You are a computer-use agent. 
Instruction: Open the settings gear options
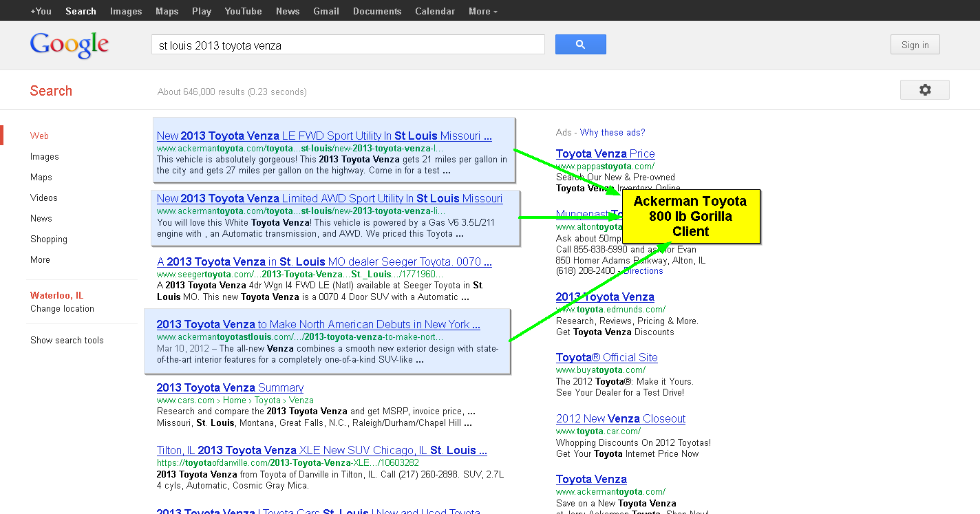coord(924,89)
